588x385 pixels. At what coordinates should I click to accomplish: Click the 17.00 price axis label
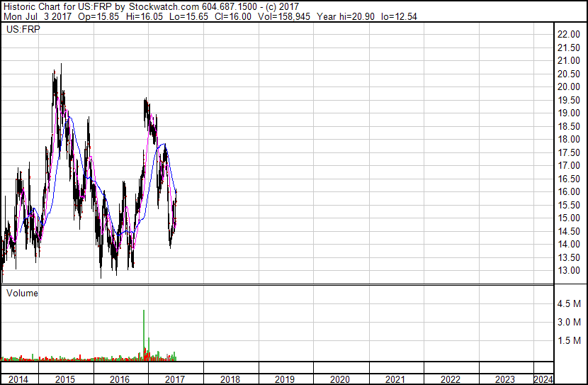point(568,165)
